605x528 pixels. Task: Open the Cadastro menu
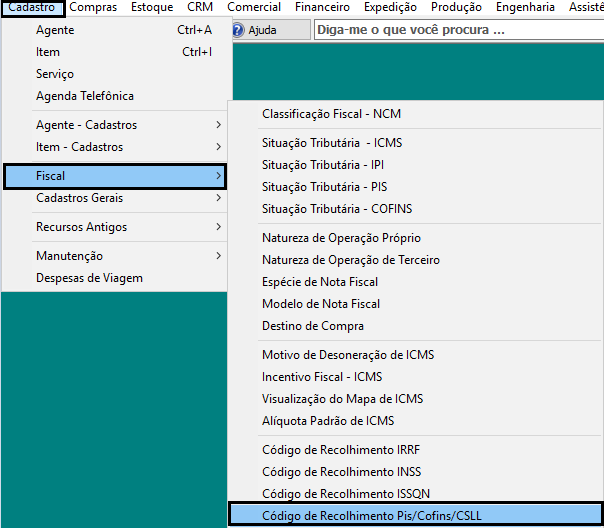pos(32,7)
